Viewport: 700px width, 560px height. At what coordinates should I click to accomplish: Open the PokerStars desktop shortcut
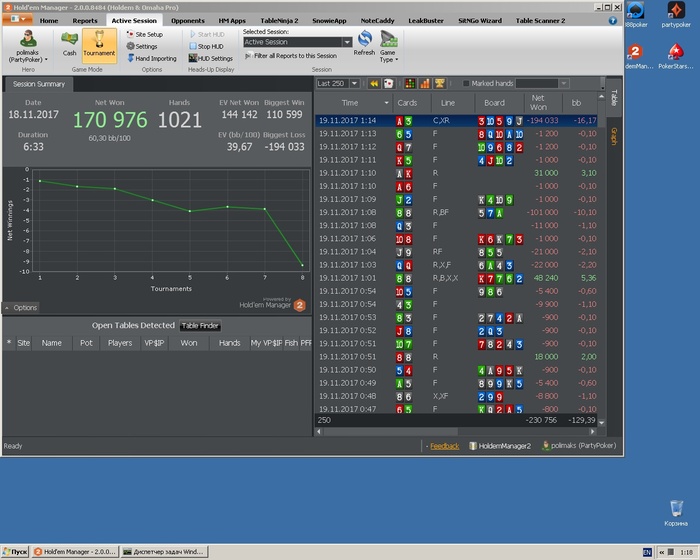(x=676, y=57)
